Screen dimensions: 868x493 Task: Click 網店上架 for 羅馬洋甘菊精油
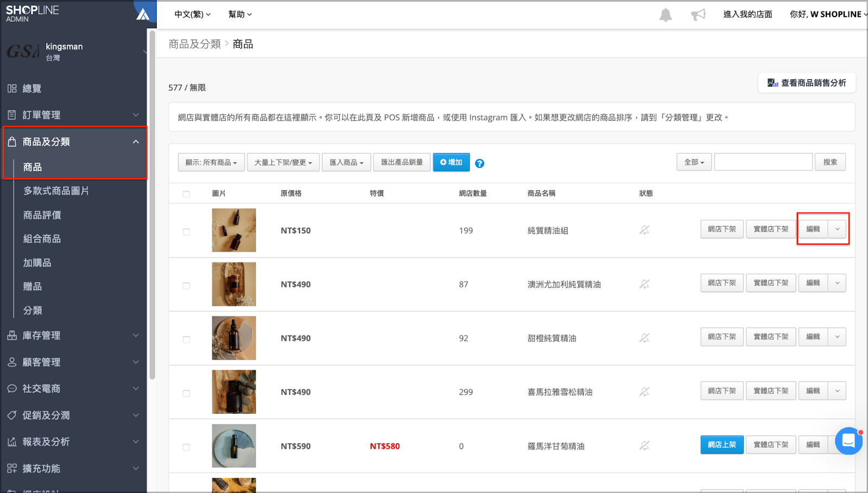coord(722,444)
